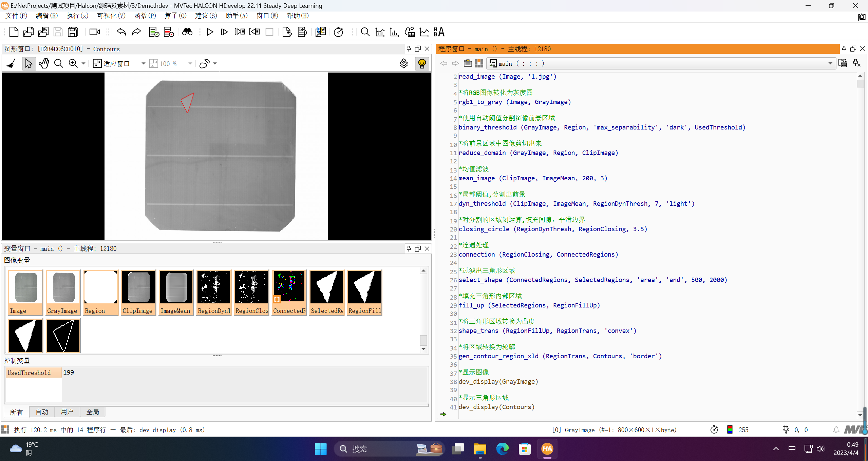The width and height of the screenshot is (868, 461).
Task: Click the Run program icon
Action: coord(209,32)
